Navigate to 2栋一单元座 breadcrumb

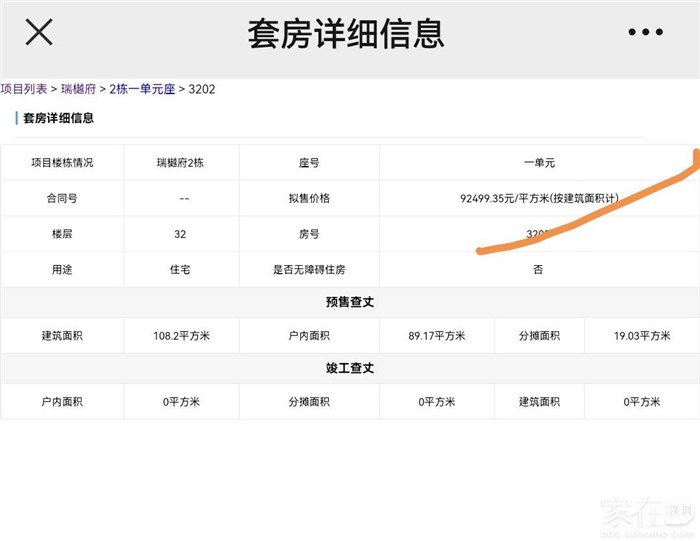(142, 89)
